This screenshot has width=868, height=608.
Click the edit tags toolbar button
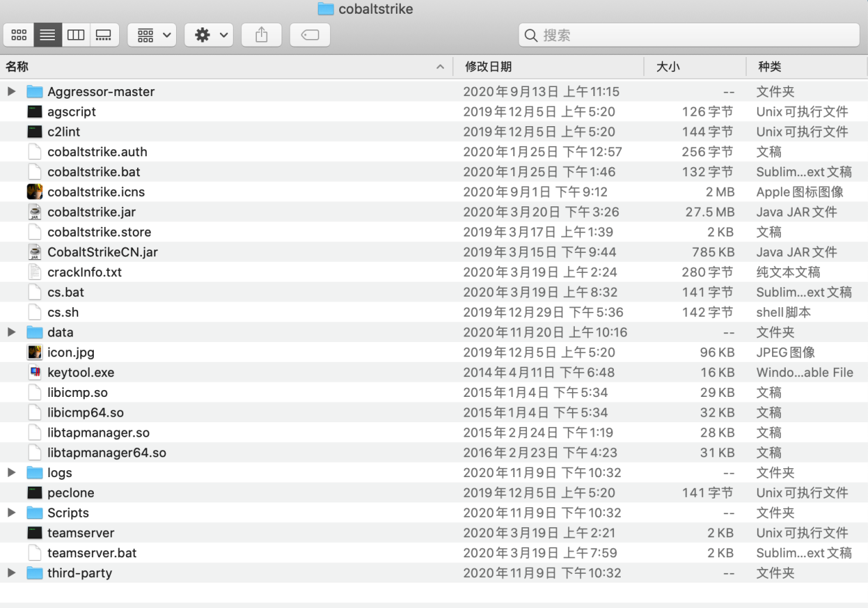click(x=310, y=35)
